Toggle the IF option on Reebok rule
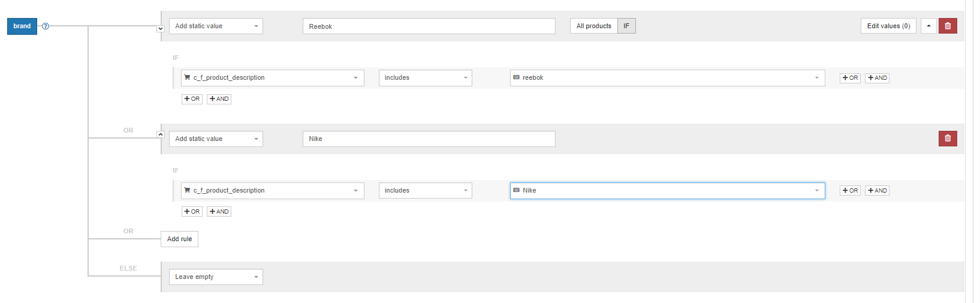Image resolution: width=980 pixels, height=303 pixels. tap(626, 26)
